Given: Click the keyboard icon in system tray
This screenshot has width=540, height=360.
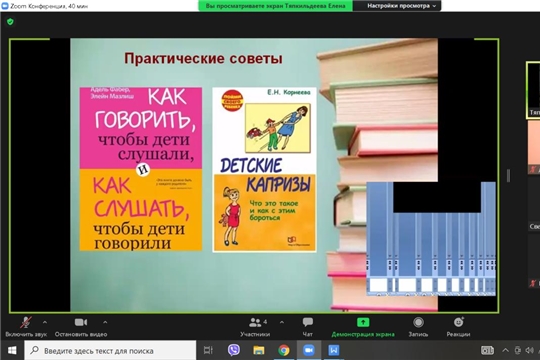Looking at the screenshot, I should click(x=487, y=350).
